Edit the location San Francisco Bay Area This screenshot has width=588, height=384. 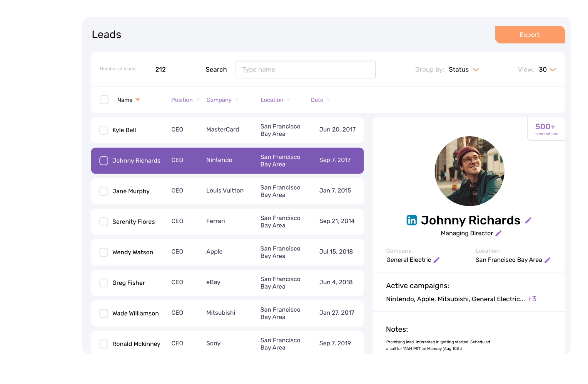coord(548,260)
